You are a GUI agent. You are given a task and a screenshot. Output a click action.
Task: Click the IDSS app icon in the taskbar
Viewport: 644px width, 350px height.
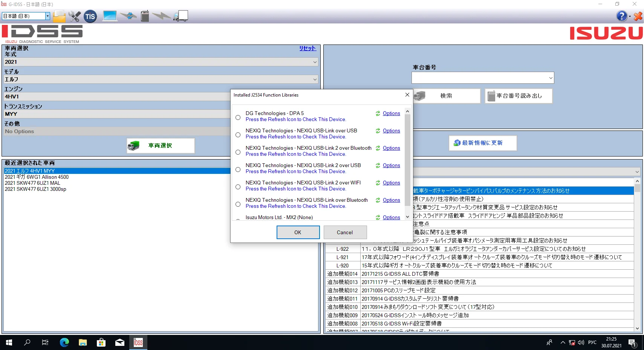(138, 342)
